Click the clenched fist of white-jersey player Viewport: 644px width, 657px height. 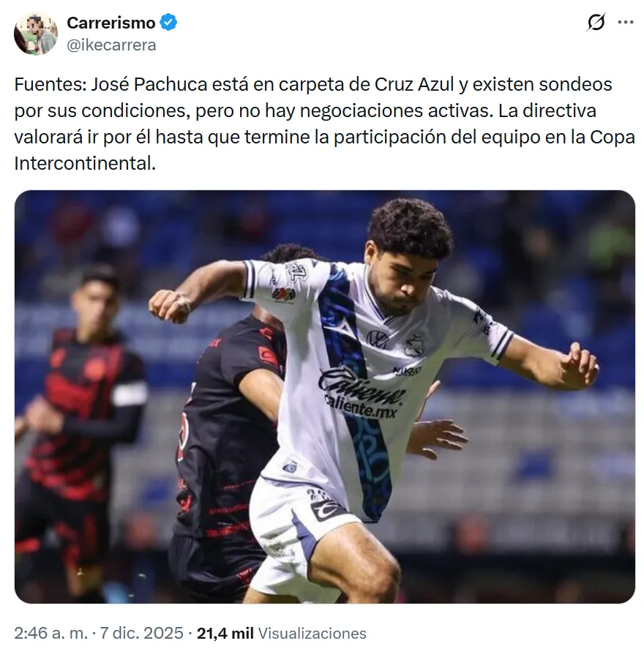(171, 305)
